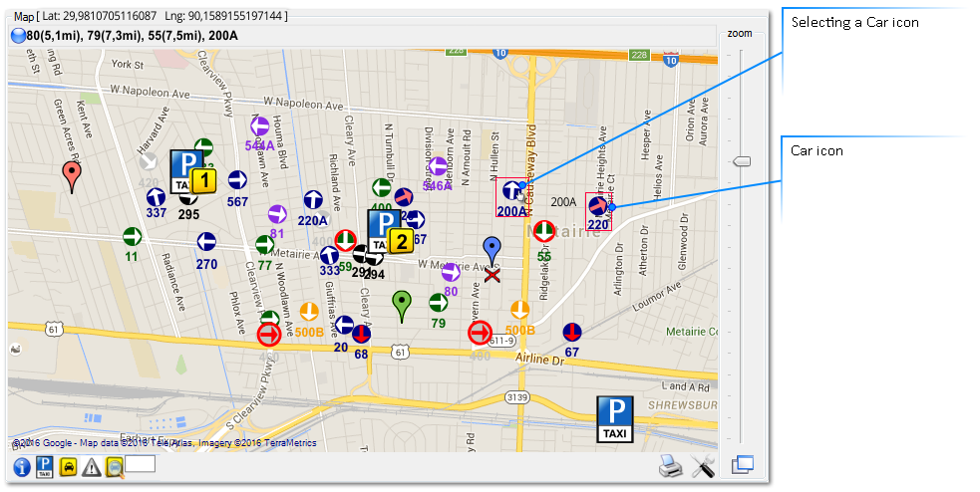Click the green map pin marker

click(x=403, y=307)
